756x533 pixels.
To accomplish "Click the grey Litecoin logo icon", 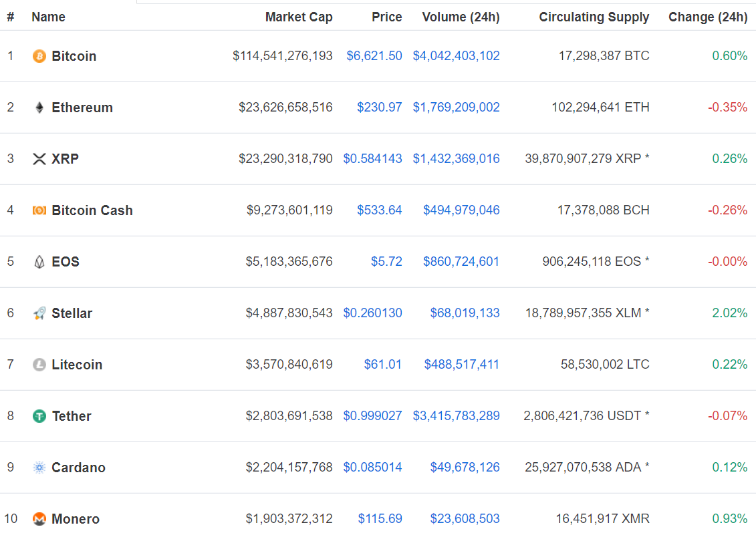I will tap(39, 364).
